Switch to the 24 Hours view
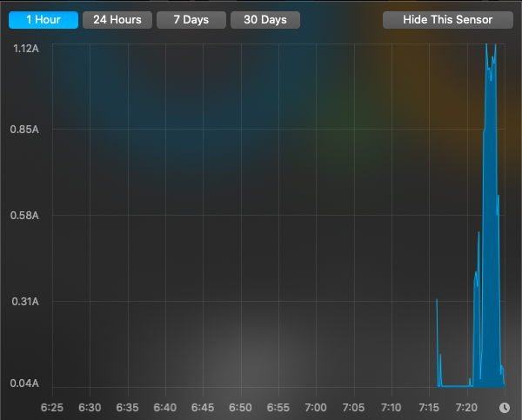Screen dimensions: 522x420 pos(117,20)
